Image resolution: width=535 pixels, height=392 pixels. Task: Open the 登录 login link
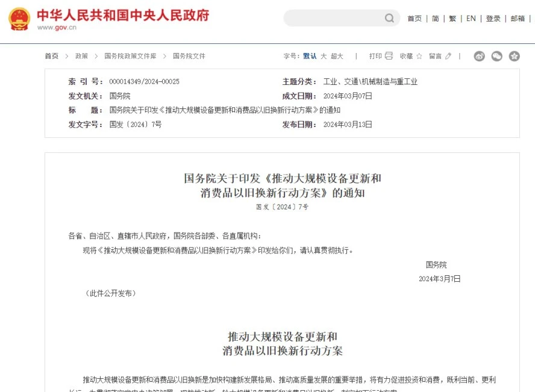point(493,19)
